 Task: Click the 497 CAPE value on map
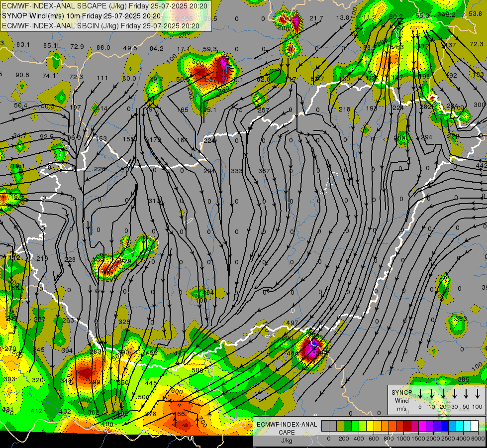point(292,323)
